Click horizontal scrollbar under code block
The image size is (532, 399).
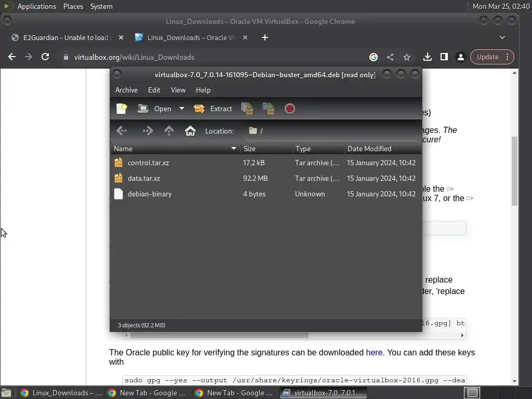coord(219,335)
